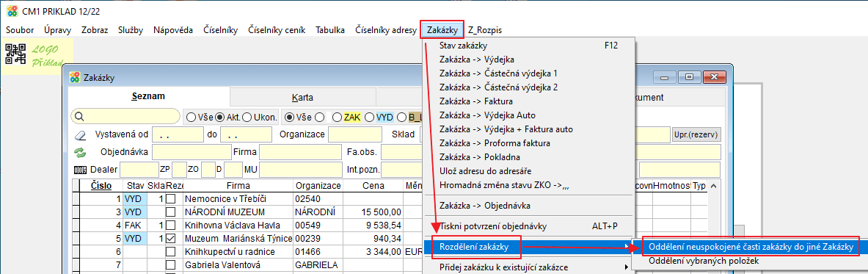
Task: Open the Tabulka menu
Action: pos(330,30)
